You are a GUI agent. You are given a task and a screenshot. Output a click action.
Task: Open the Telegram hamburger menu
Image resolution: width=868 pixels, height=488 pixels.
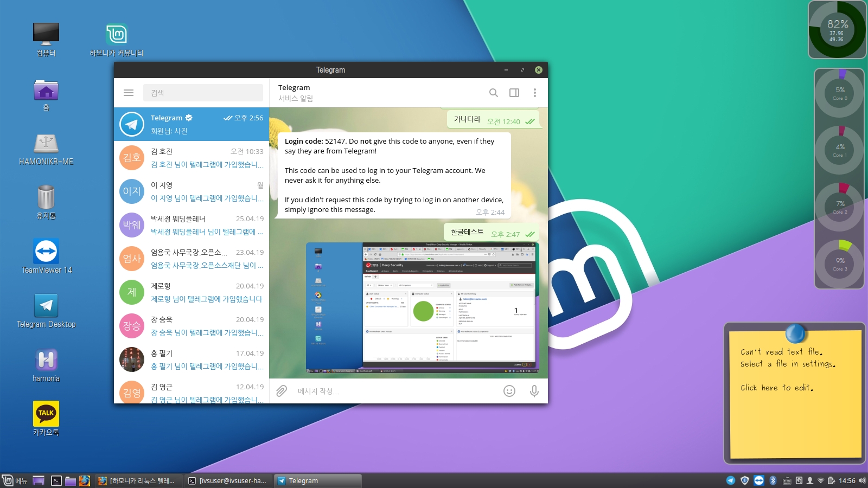click(x=129, y=93)
